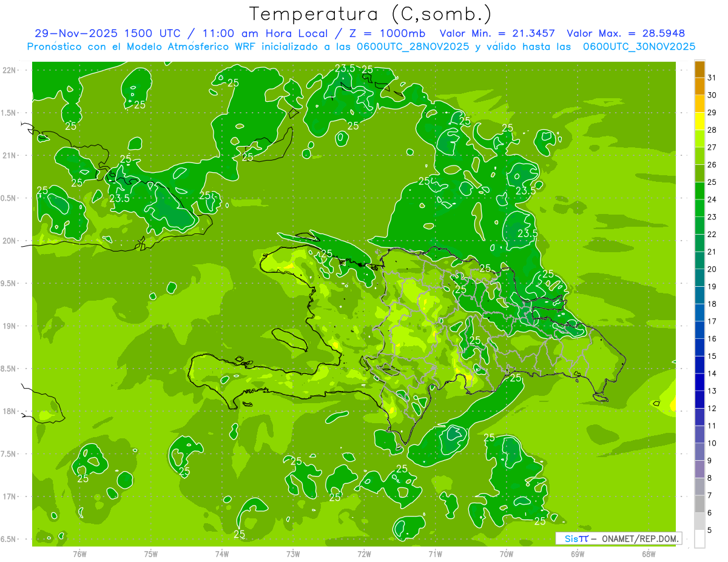Screen dimensions: 728x562
Task: Click the legend value '14'
Action: (712, 373)
